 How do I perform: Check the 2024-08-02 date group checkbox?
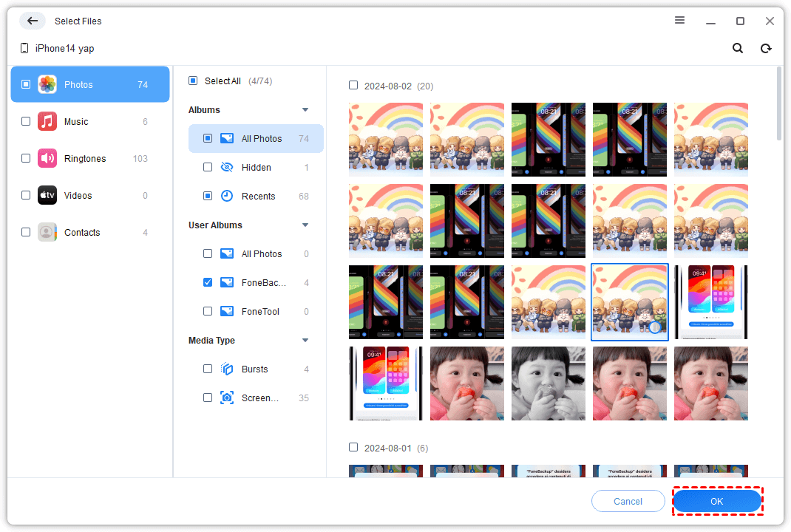point(353,85)
